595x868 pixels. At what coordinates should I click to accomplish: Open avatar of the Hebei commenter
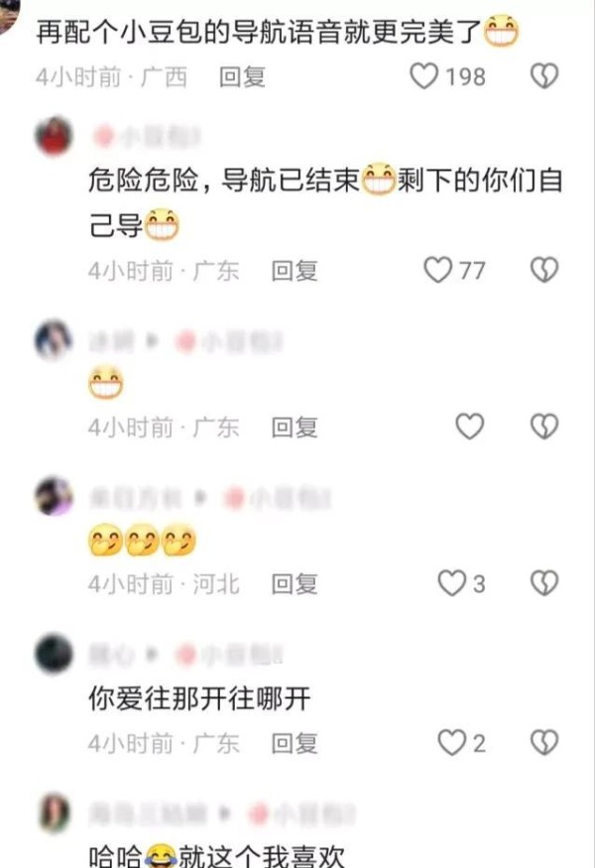click(x=54, y=495)
